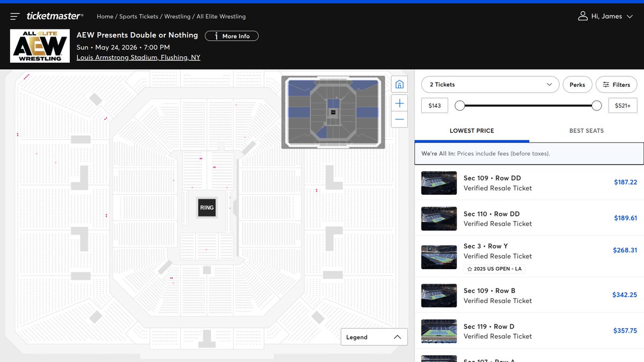The image size is (644, 362).
Task: Click the We're All In fees notice
Action: tap(529, 153)
